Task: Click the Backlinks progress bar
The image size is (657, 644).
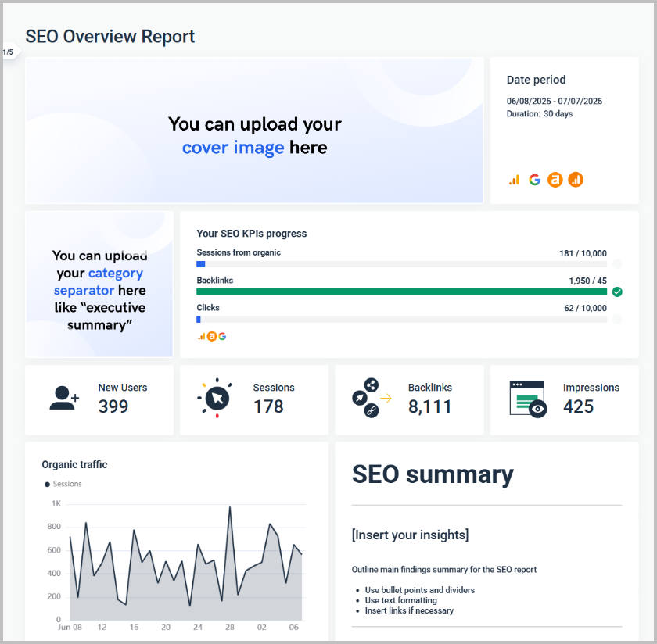Action: pyautogui.click(x=403, y=292)
